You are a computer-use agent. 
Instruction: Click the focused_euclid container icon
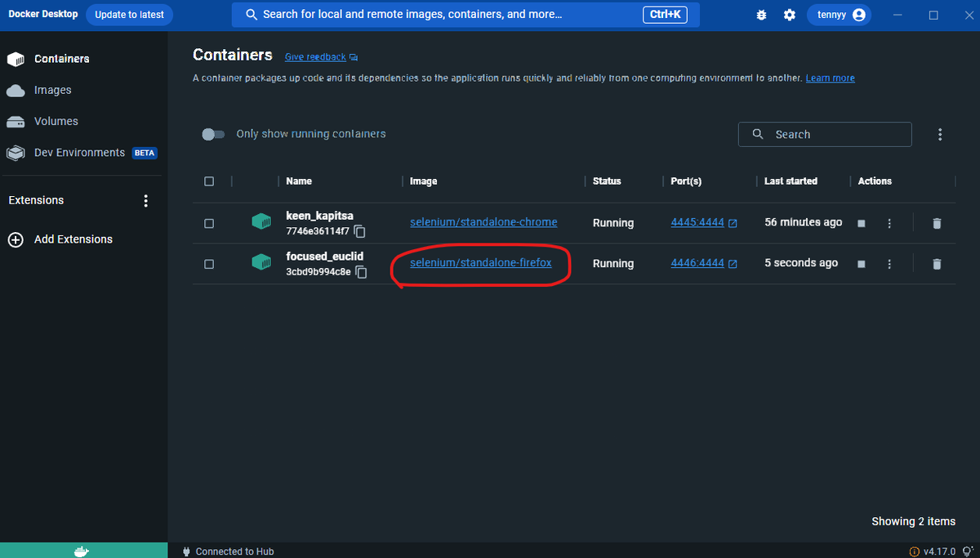click(x=261, y=261)
